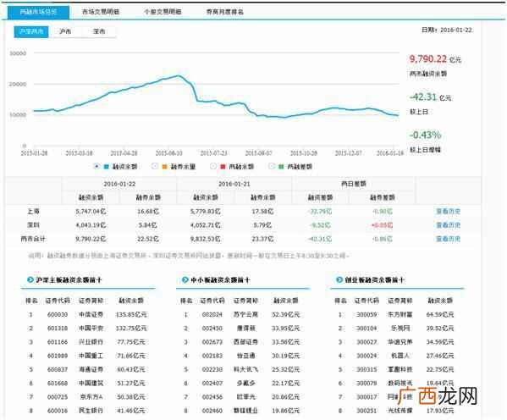Click the 5,747.04亿 cell in 上海 row
This screenshot has height=420, width=507.
pos(91,212)
